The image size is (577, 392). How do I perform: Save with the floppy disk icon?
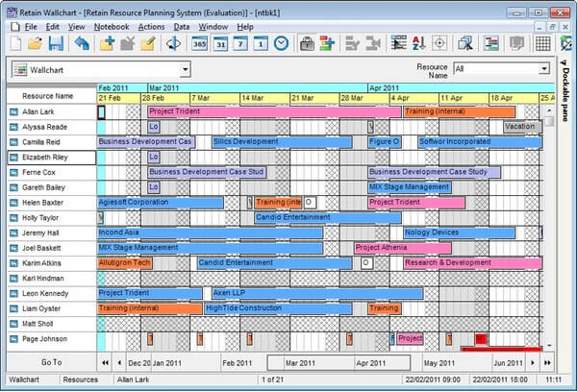pyautogui.click(x=56, y=43)
